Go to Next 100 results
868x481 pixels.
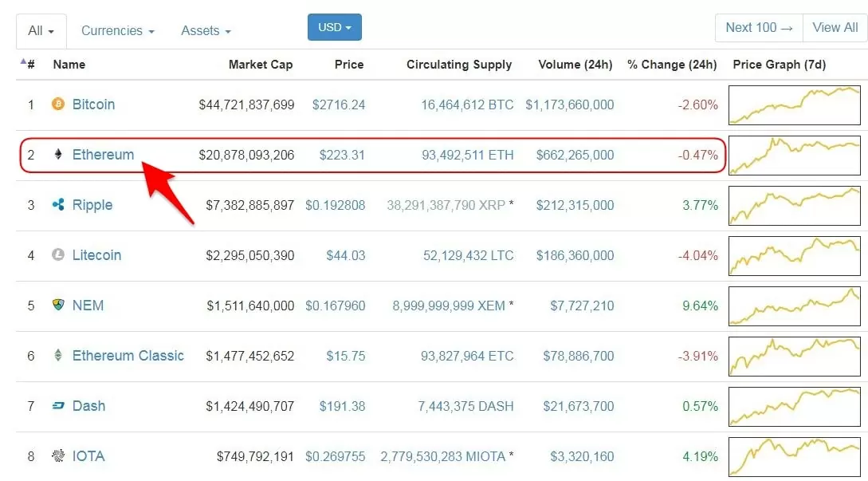[x=759, y=28]
